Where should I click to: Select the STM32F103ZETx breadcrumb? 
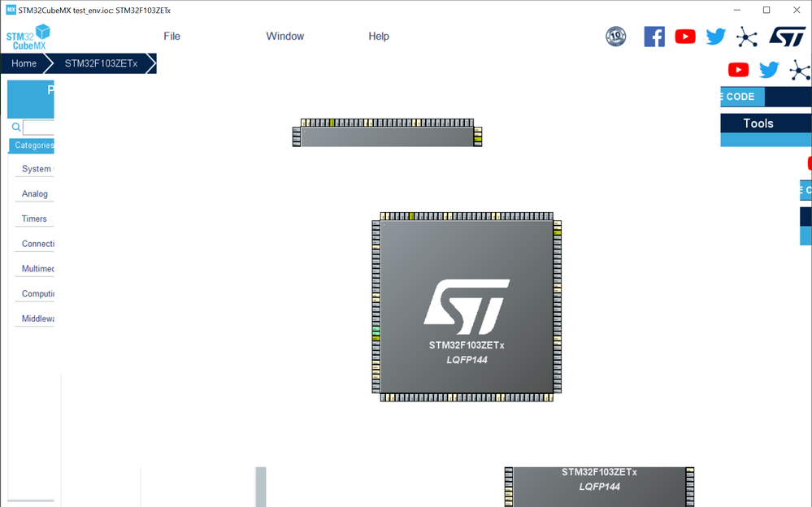[x=101, y=63]
